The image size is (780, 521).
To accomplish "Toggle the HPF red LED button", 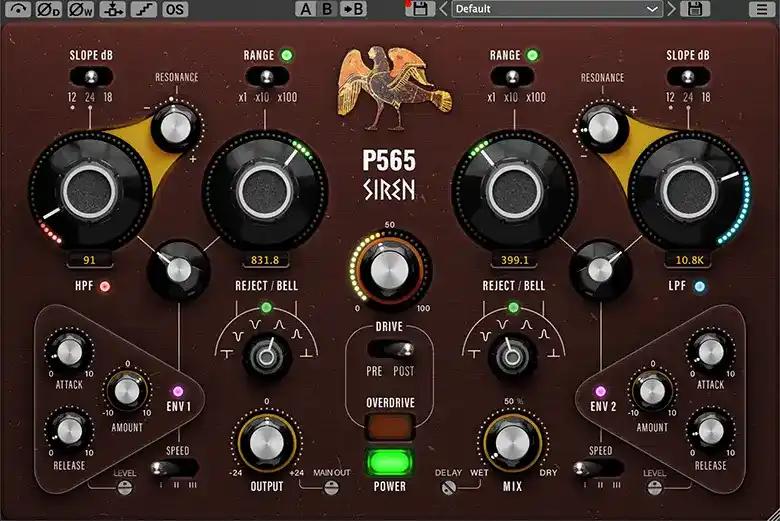I will pyautogui.click(x=104, y=286).
